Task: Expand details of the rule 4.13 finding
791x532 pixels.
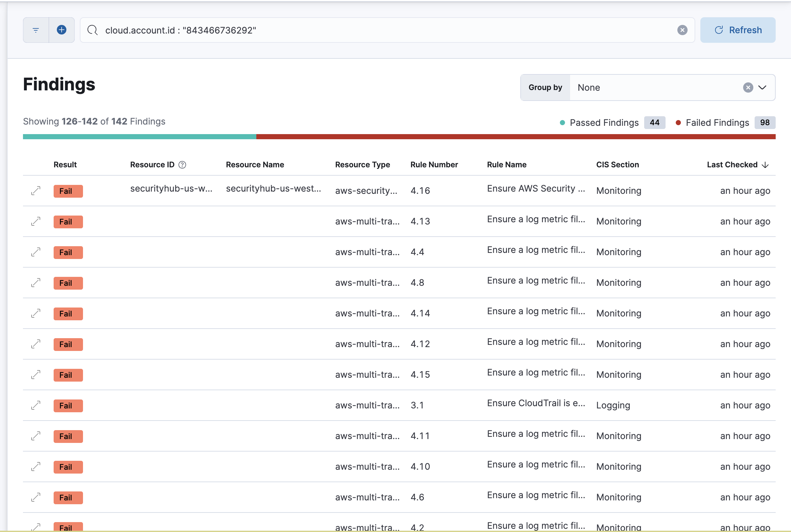Action: (36, 222)
